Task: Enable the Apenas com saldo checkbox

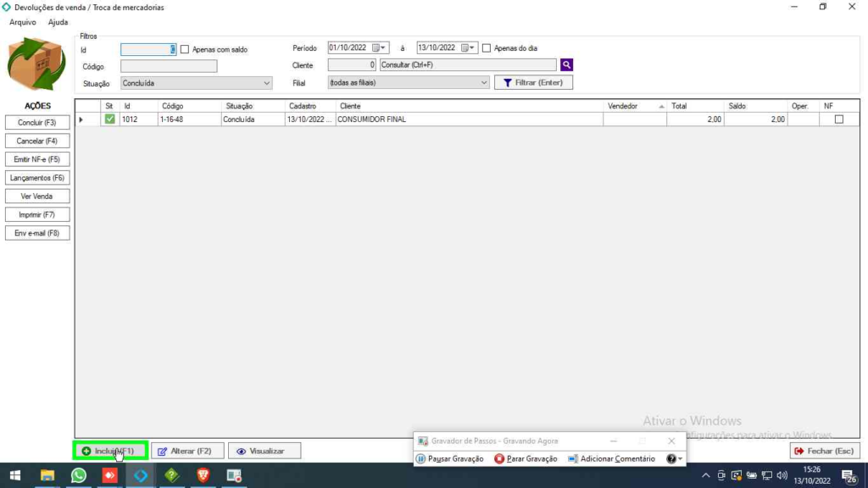Action: (185, 49)
